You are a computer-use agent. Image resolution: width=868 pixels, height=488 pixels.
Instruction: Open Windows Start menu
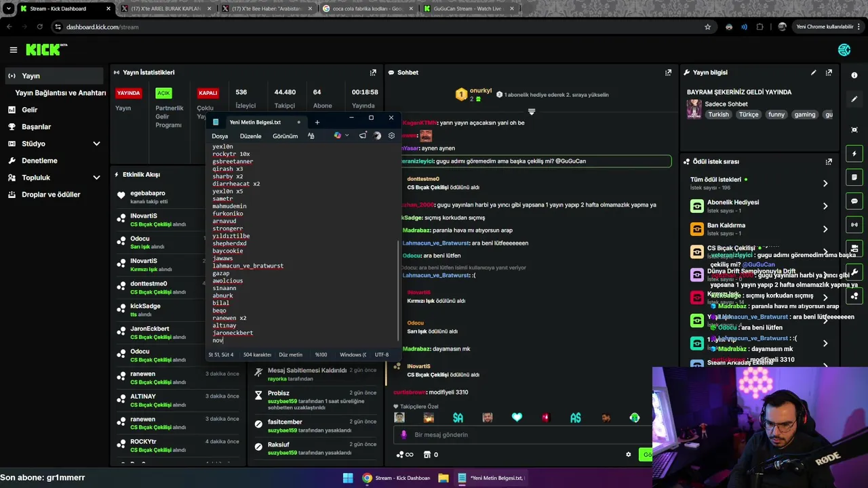coord(348,478)
